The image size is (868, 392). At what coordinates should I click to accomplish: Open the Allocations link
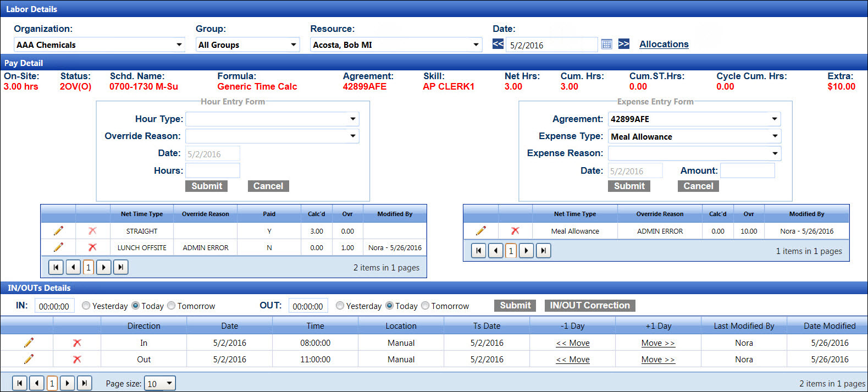(x=664, y=44)
